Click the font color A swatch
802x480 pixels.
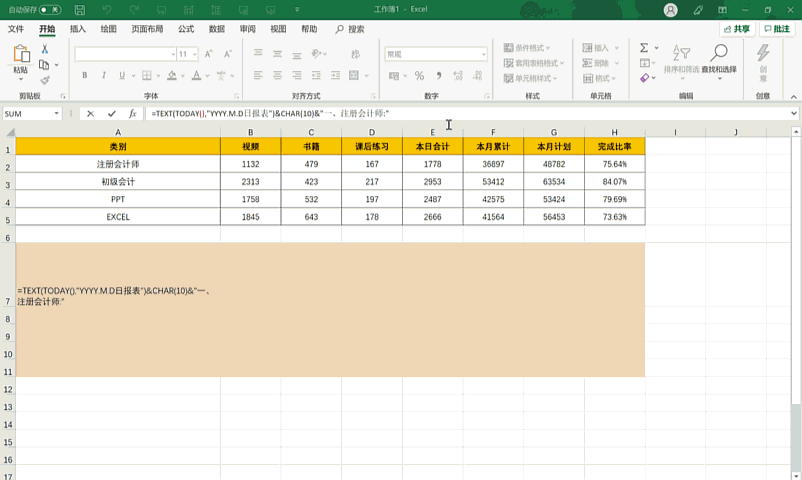[x=196, y=75]
